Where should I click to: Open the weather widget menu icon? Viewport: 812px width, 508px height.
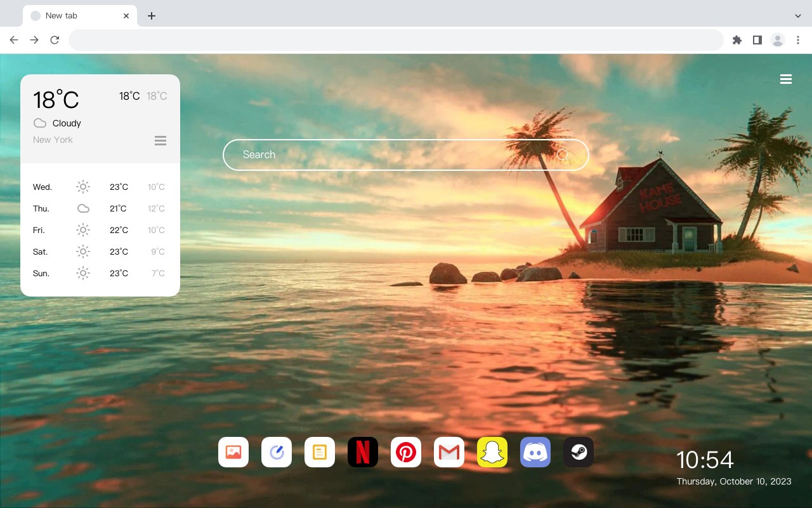coord(160,140)
